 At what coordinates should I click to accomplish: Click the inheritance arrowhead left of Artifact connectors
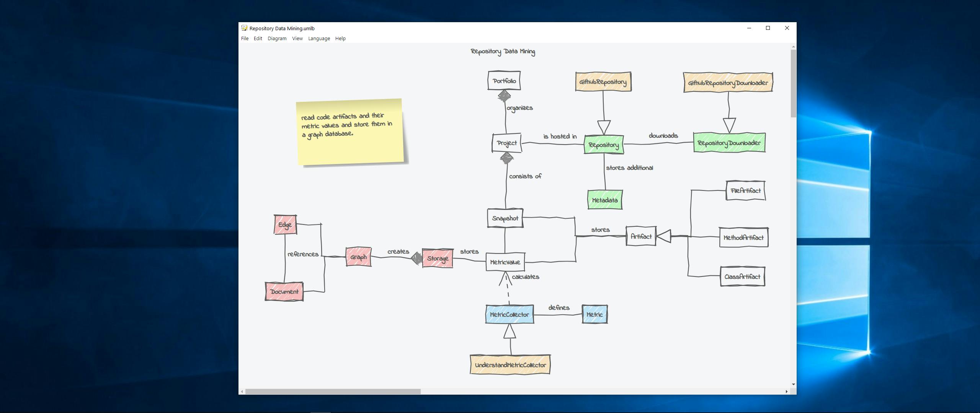[663, 236]
